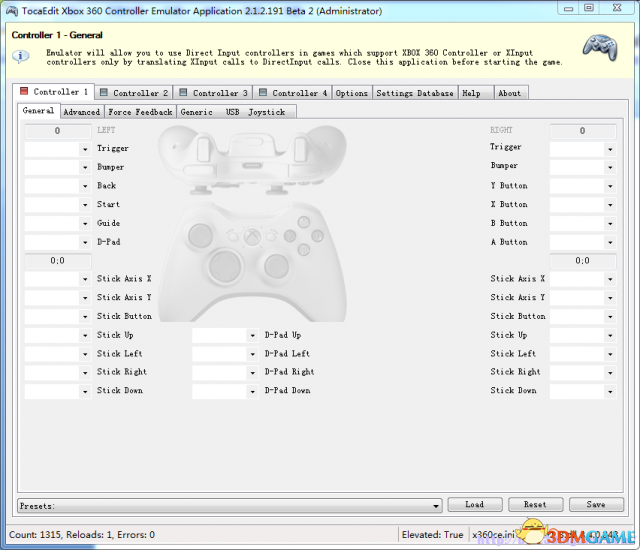Switch to the Controller 4 tab
This screenshot has width=640, height=550.
tap(293, 93)
